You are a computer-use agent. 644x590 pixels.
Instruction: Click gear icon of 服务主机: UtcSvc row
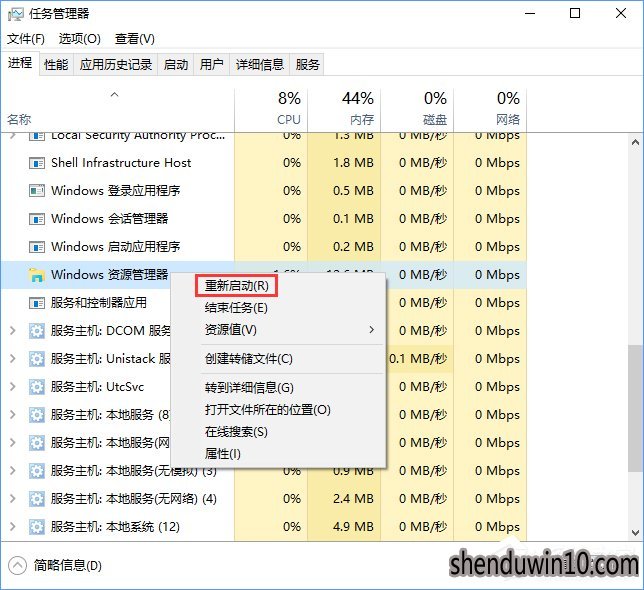click(37, 387)
